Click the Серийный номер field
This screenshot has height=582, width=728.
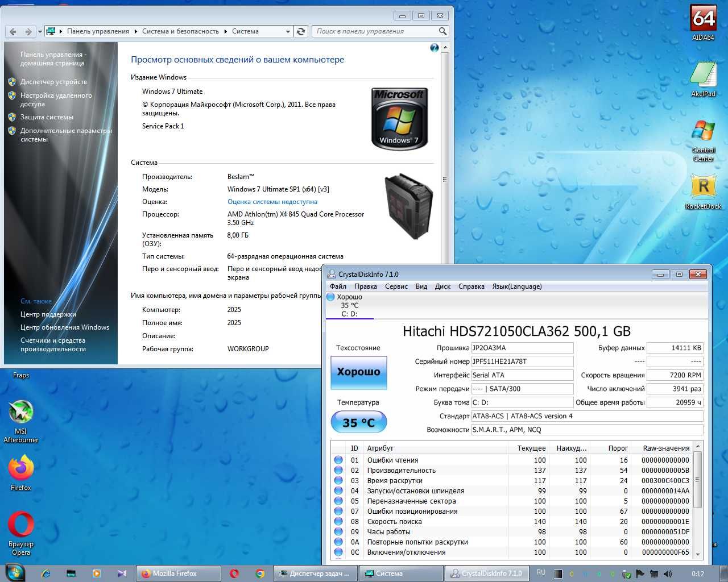(522, 361)
